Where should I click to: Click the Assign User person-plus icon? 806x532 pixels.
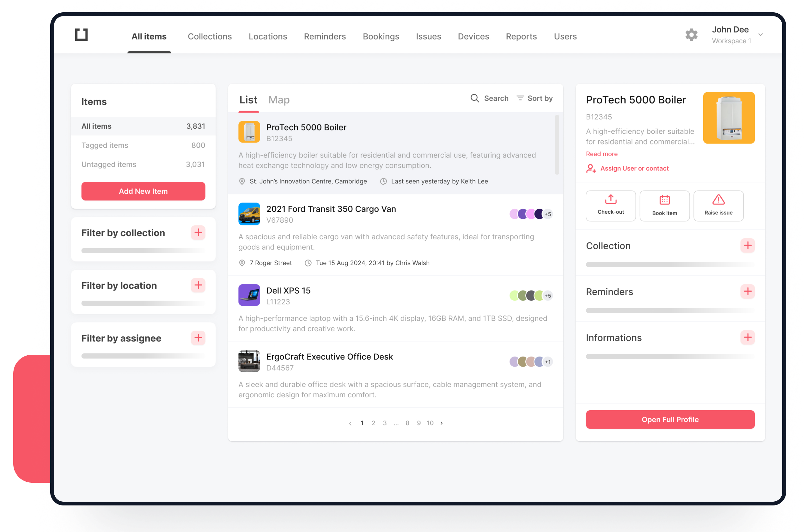pos(591,168)
